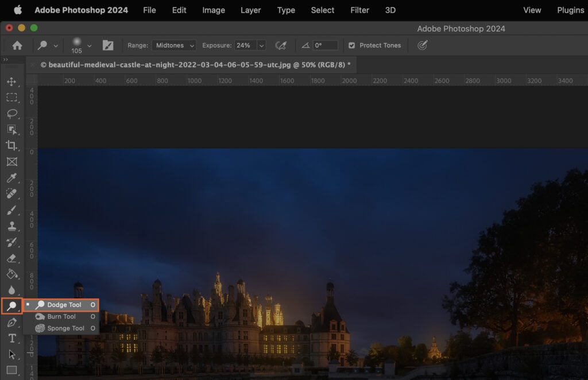
Task: Pick the Eyedropper tool
Action: coord(11,177)
